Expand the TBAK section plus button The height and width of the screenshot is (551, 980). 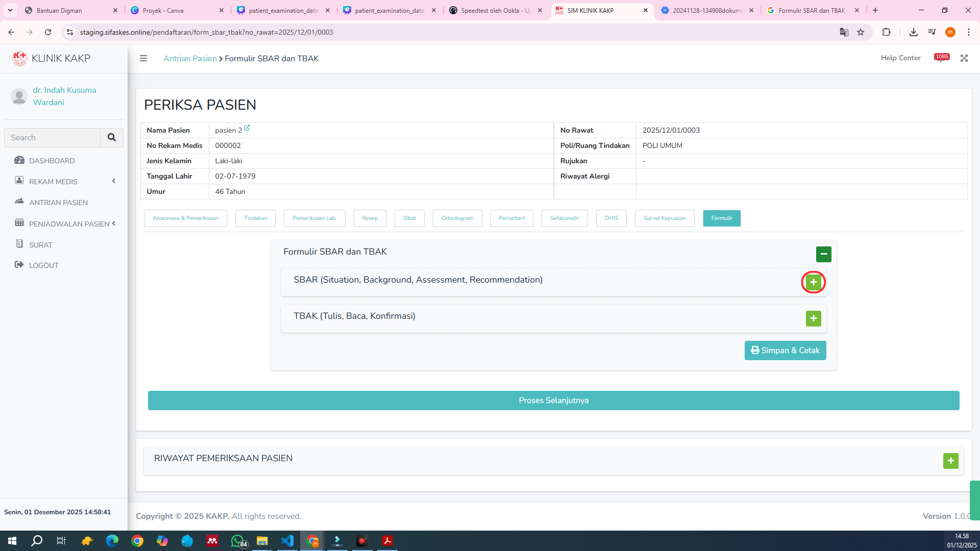click(813, 318)
